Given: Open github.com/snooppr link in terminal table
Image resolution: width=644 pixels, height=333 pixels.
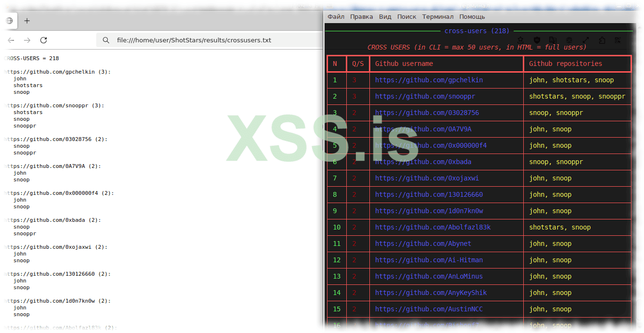Looking at the screenshot, I should [425, 96].
